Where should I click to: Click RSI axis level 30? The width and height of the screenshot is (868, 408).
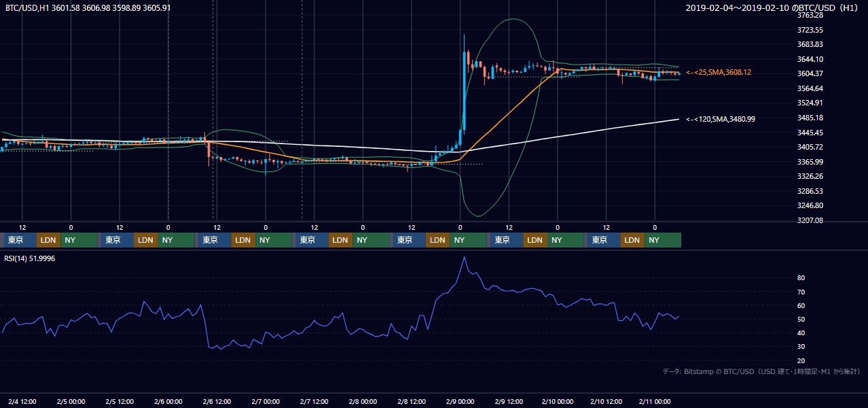(801, 346)
